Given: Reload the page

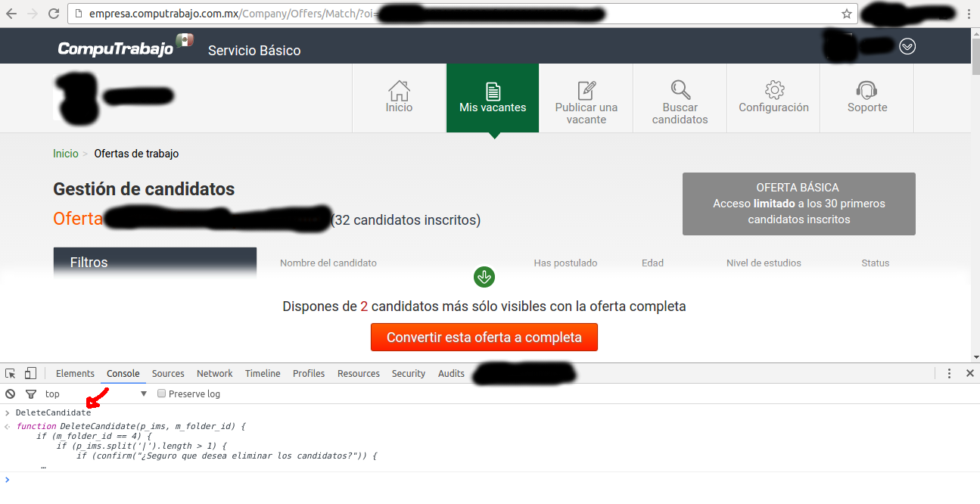Looking at the screenshot, I should 54,14.
